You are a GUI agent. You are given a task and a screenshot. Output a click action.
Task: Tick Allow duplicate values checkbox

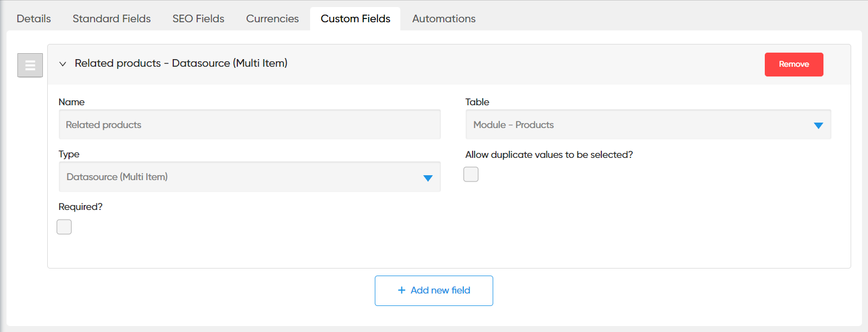(x=471, y=174)
